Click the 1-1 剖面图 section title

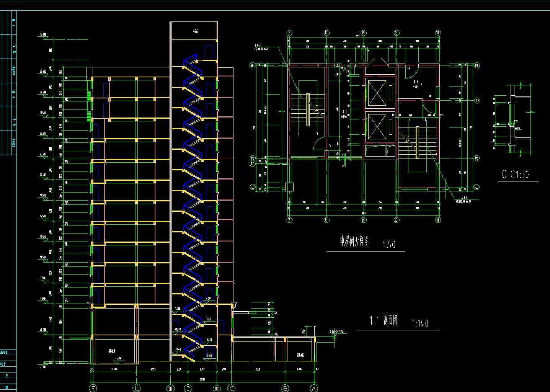coord(384,320)
